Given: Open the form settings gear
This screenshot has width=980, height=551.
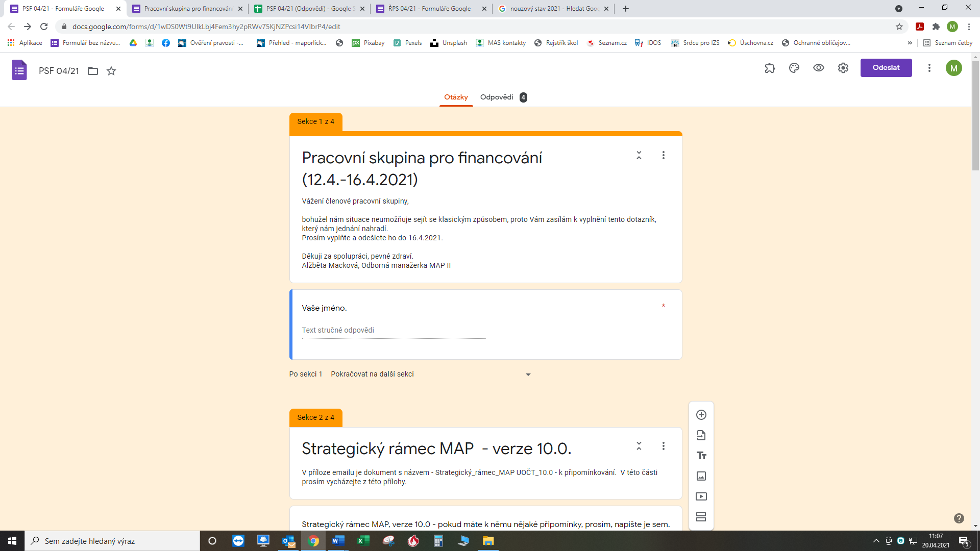Looking at the screenshot, I should click(x=843, y=68).
